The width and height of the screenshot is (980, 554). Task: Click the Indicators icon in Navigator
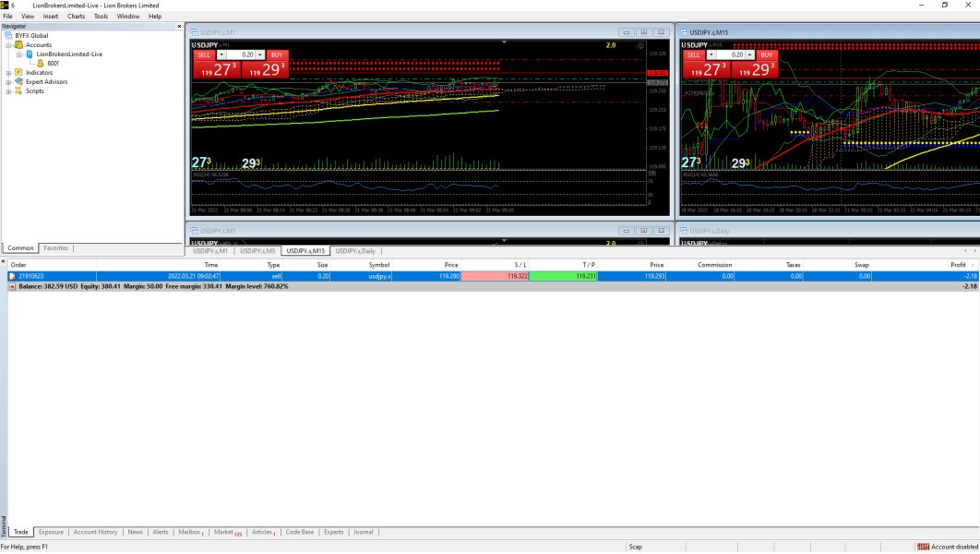pos(18,73)
